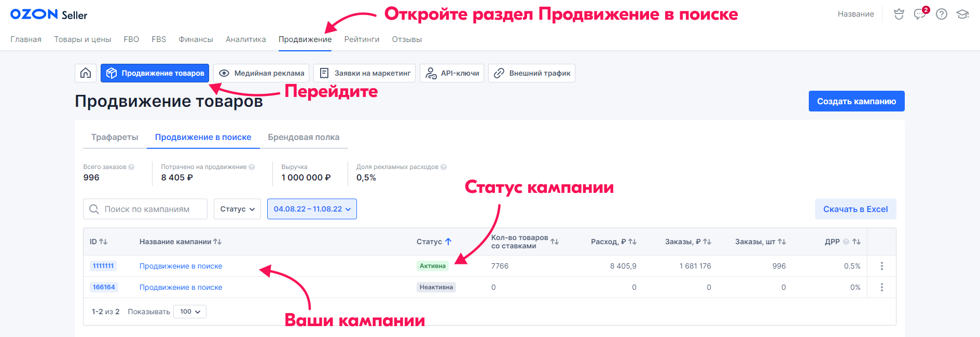Sort by Статус column arrow
The height and width of the screenshot is (337, 980).
[448, 242]
